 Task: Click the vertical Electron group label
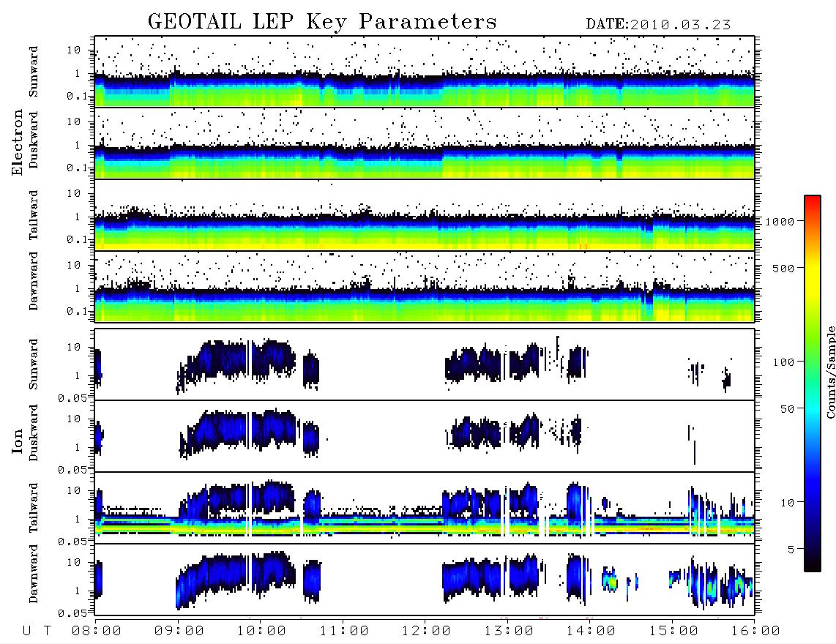pyautogui.click(x=17, y=143)
